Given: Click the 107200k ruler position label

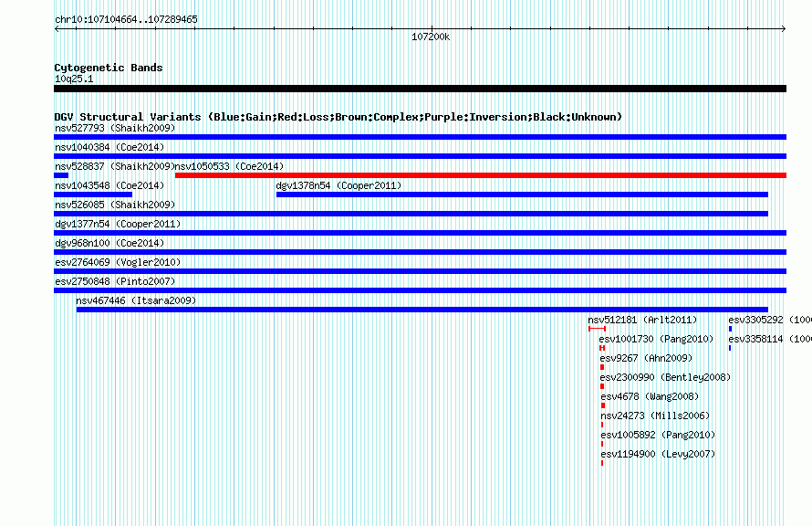Looking at the screenshot, I should coord(431,37).
